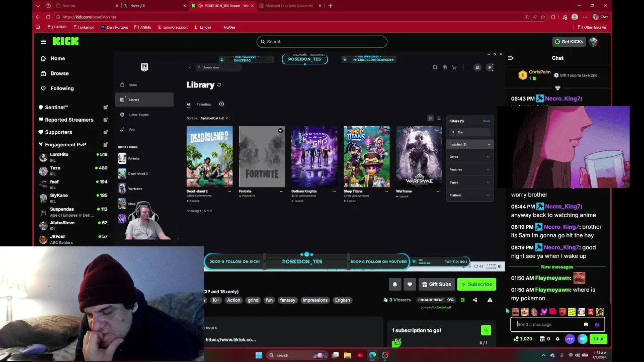Click the Kick search box
The height and width of the screenshot is (362, 644).
(x=322, y=42)
